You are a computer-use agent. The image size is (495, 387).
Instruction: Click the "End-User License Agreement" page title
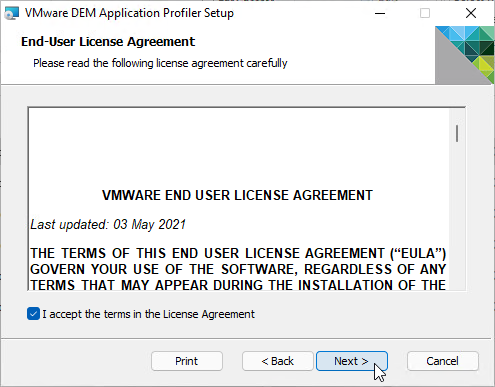tap(108, 42)
